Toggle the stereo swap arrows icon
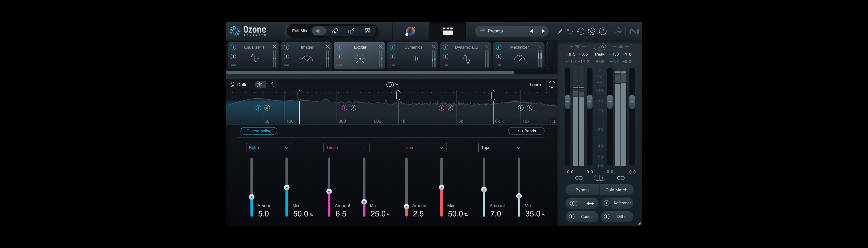The width and height of the screenshot is (868, 248). coord(590,203)
